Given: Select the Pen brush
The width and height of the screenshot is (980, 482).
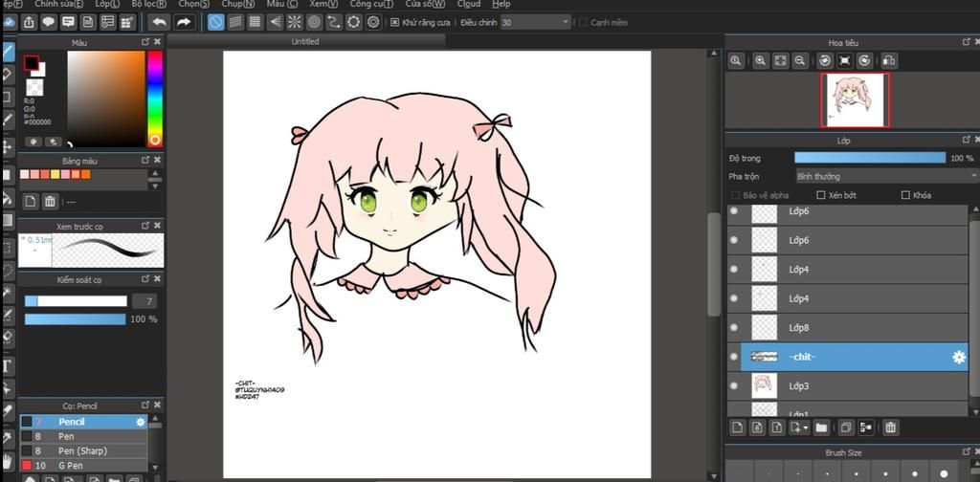Looking at the screenshot, I should click(84, 436).
